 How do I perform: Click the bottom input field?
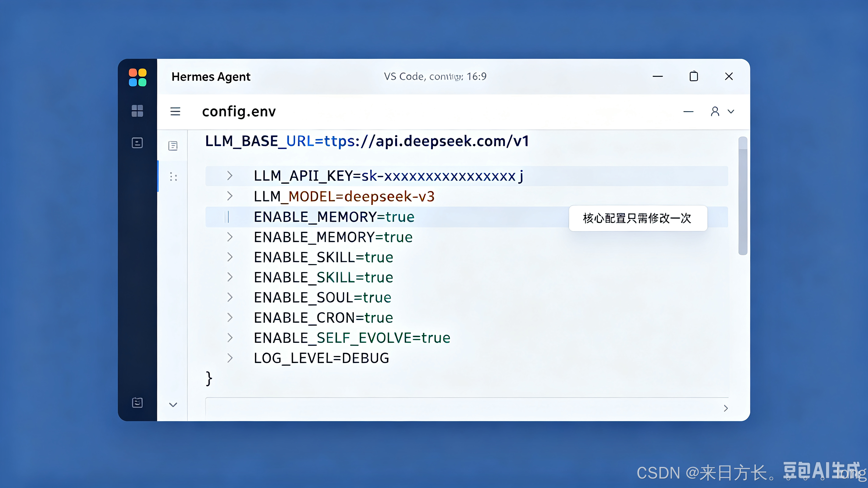click(x=467, y=409)
